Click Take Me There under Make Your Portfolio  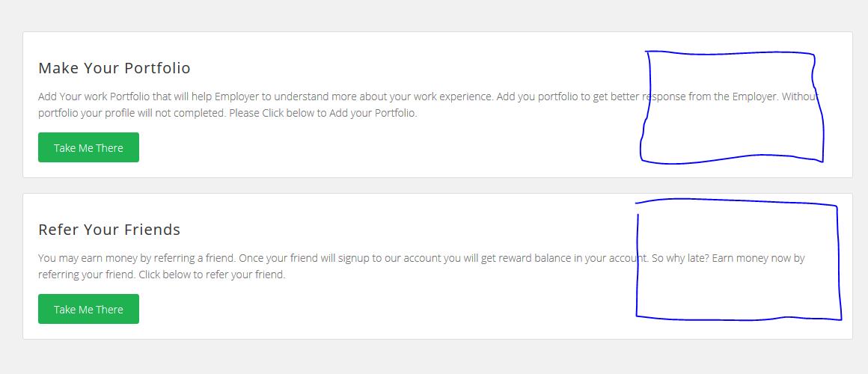pos(88,147)
